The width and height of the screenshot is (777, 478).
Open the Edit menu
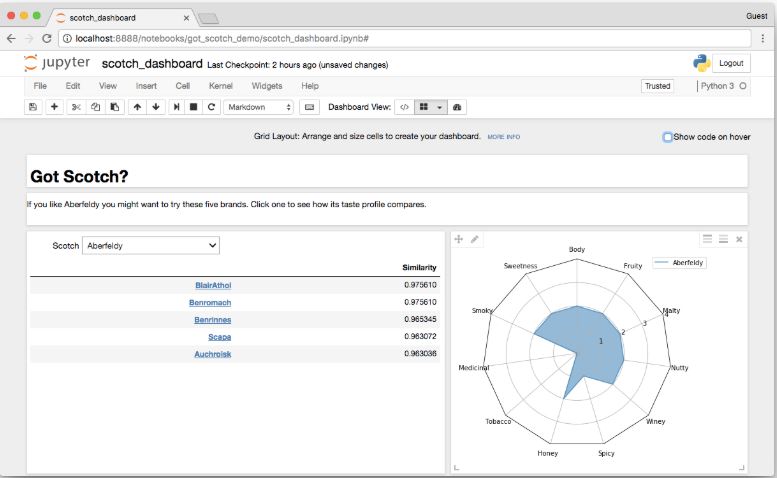tap(73, 86)
